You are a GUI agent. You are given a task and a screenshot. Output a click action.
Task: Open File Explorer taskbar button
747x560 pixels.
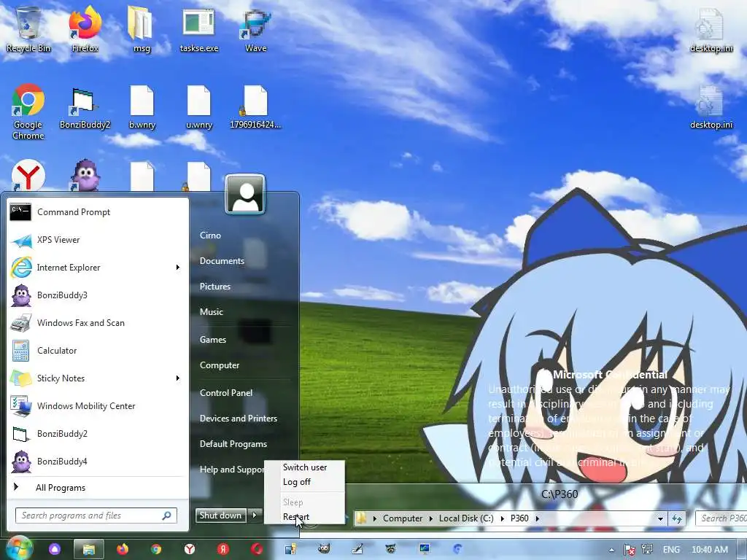pyautogui.click(x=88, y=549)
